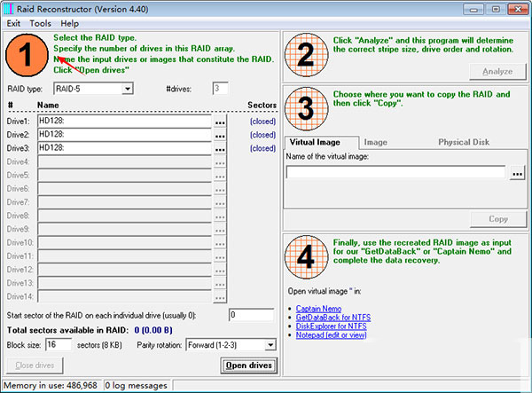
Task: Open the Tools menu
Action: coord(41,23)
